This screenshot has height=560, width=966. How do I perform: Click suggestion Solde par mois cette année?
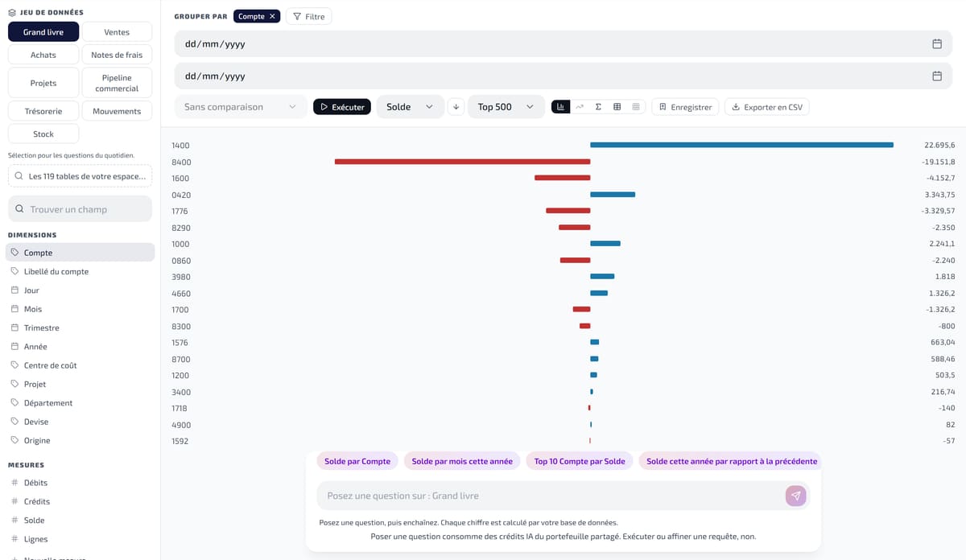(x=462, y=461)
